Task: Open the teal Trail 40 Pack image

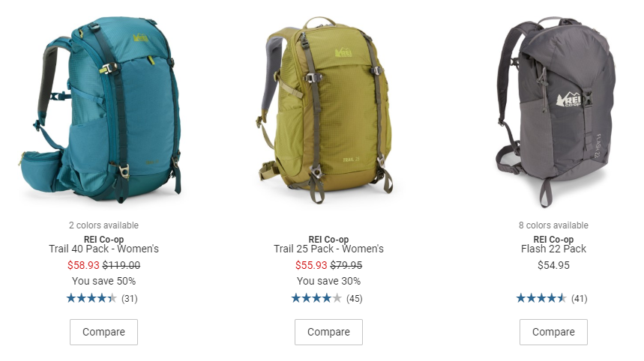Action: point(100,109)
